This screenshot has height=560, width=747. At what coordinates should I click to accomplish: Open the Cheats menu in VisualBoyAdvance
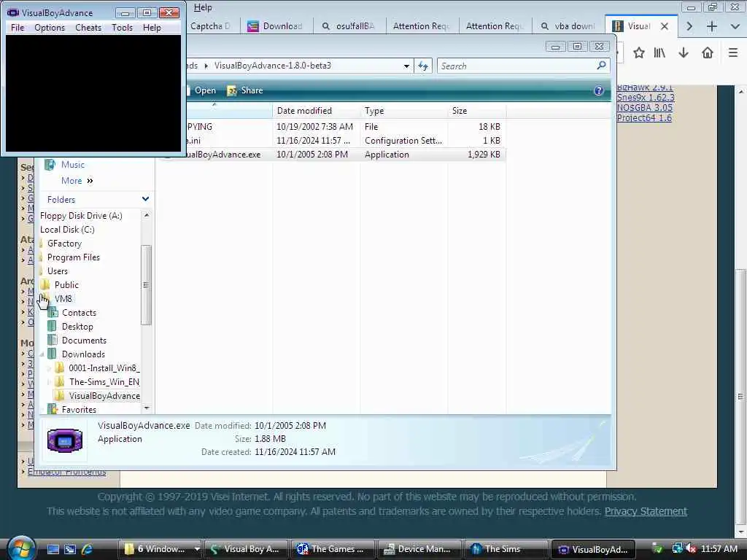[88, 28]
